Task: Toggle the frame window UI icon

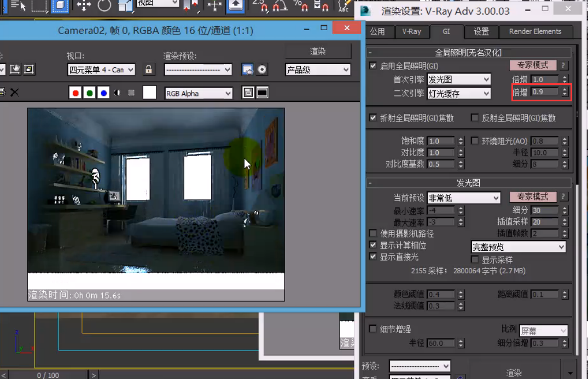Action: 263,93
